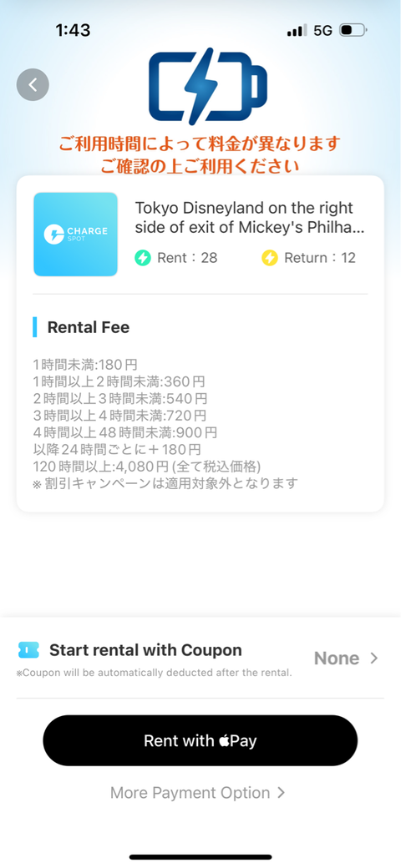Click the large blue battery charging icon
The width and height of the screenshot is (401, 868).
coord(208,86)
